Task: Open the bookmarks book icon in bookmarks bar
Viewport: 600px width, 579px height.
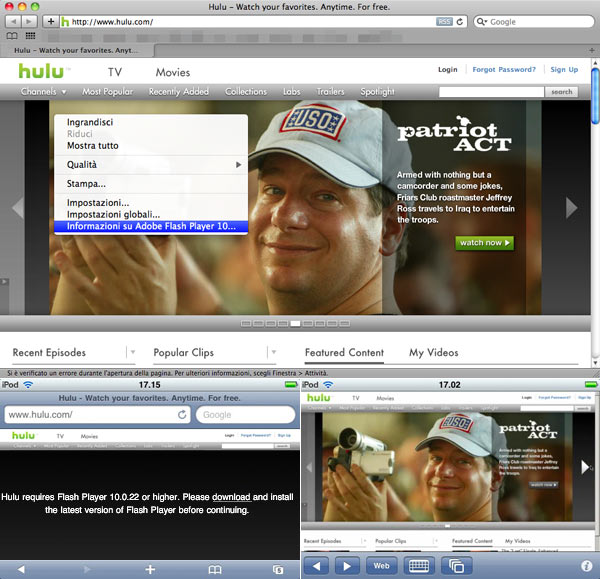Action: (x=12, y=35)
